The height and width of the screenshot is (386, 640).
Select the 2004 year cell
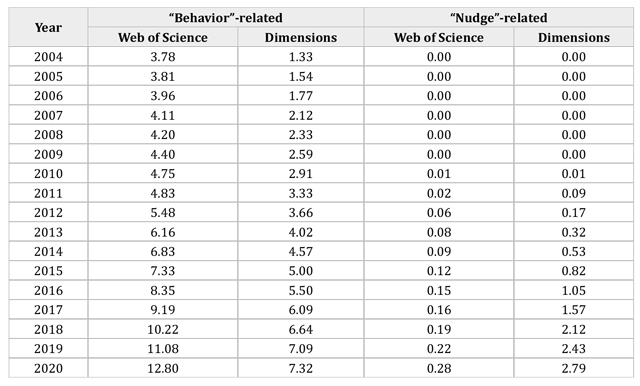(48, 57)
